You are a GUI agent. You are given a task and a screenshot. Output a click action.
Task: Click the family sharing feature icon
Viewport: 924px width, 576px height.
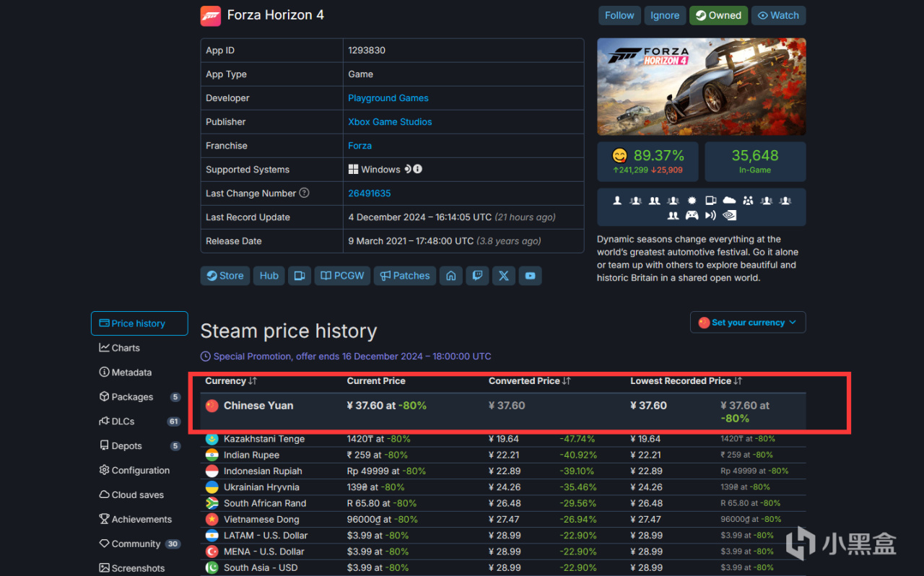(x=748, y=200)
